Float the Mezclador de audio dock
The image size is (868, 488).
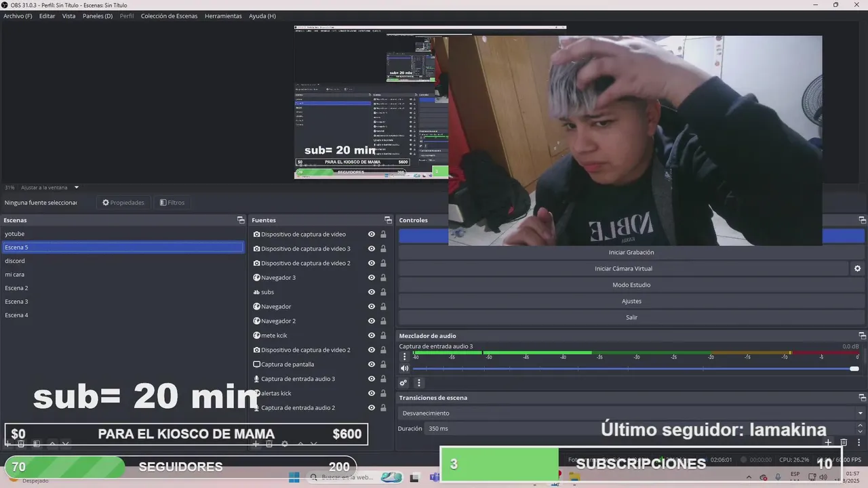tap(863, 336)
